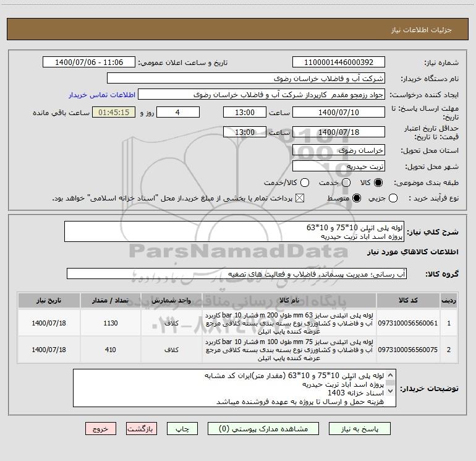Click product code 0973100056560075

(x=408, y=350)
